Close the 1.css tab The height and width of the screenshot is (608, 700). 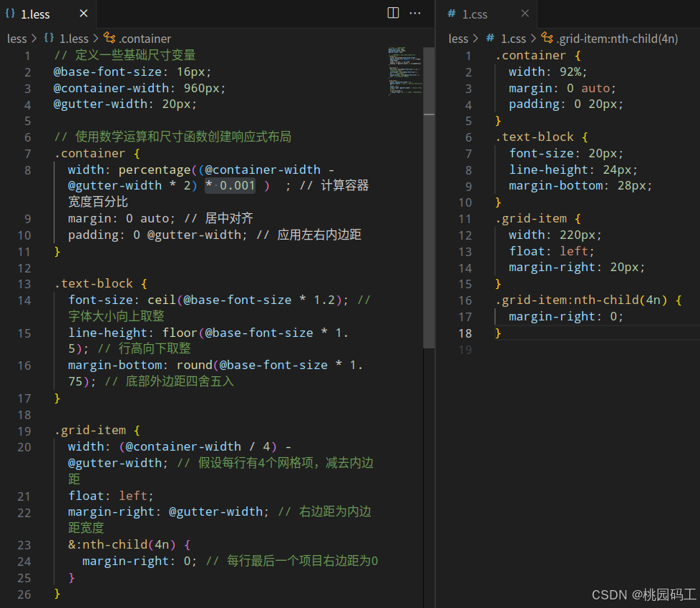(525, 14)
